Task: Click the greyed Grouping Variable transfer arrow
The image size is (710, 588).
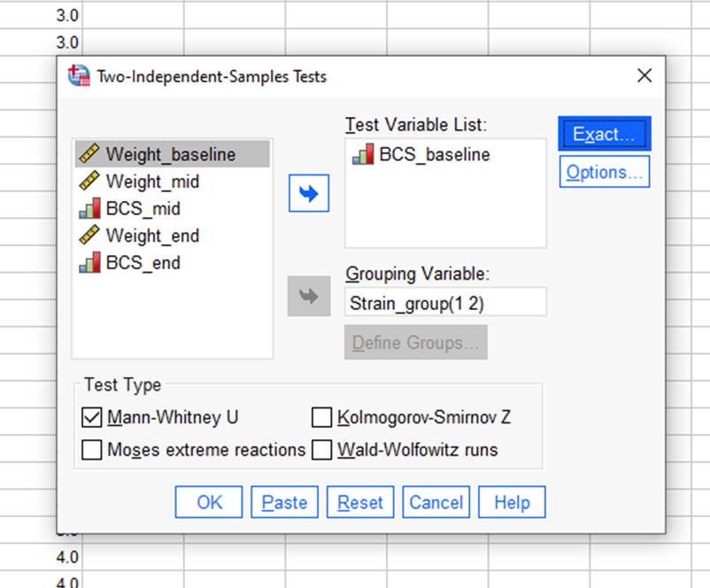Action: coord(307,296)
